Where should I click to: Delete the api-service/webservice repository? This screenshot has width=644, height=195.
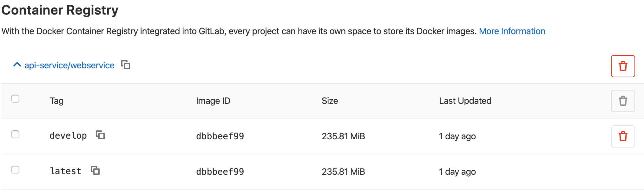pos(623,66)
